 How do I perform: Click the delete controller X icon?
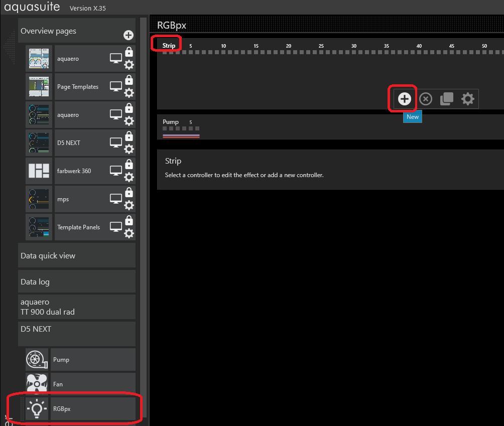(x=426, y=99)
